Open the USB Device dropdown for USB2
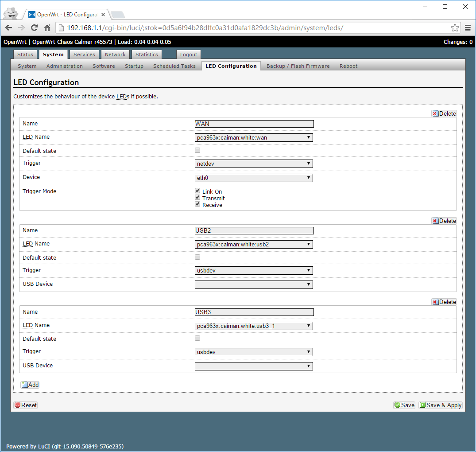Image resolution: width=476 pixels, height=452 pixels. [x=254, y=285]
